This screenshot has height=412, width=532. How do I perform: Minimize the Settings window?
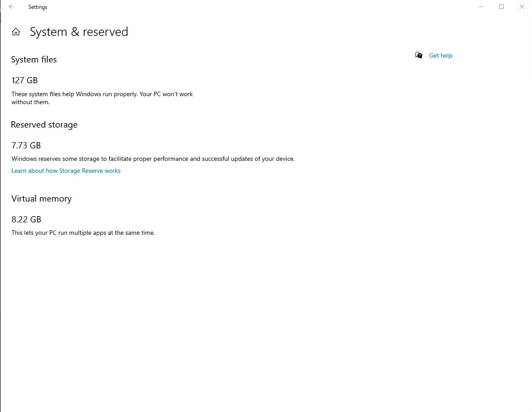(x=481, y=7)
